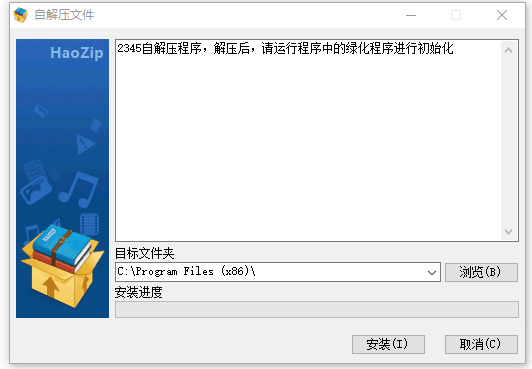Click inside the C:\Program Files (x86)\ path field
This screenshot has width=532, height=369.
(270, 272)
